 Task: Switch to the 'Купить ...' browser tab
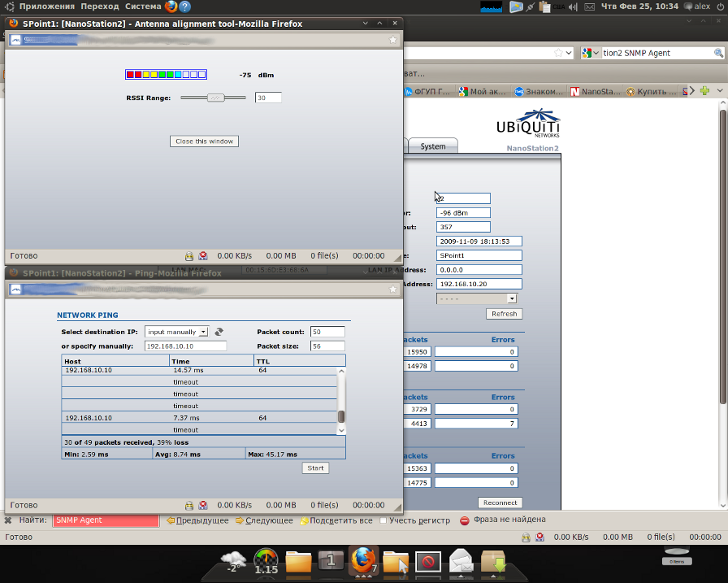point(652,92)
